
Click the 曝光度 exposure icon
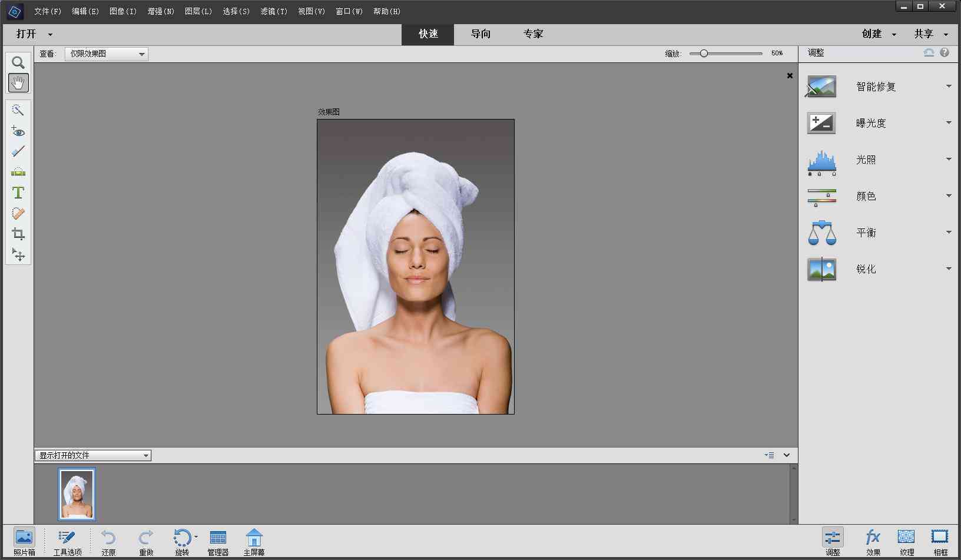pyautogui.click(x=821, y=123)
